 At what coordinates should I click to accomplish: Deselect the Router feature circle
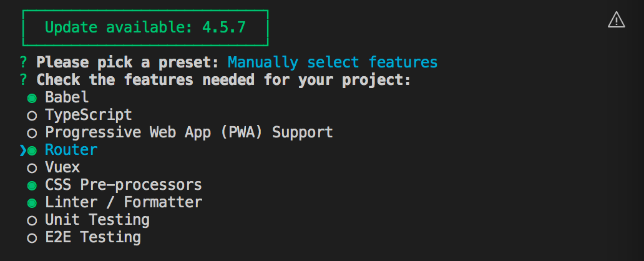click(32, 150)
